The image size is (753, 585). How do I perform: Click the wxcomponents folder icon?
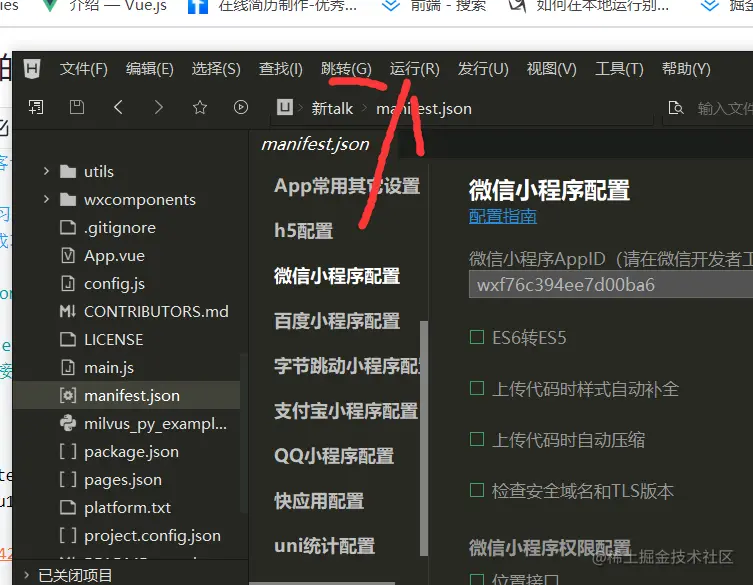[x=68, y=199]
